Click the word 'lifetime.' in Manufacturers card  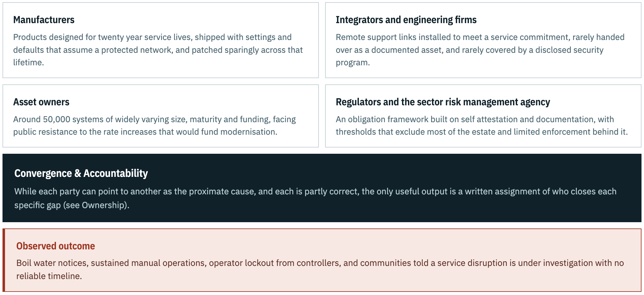28,62
